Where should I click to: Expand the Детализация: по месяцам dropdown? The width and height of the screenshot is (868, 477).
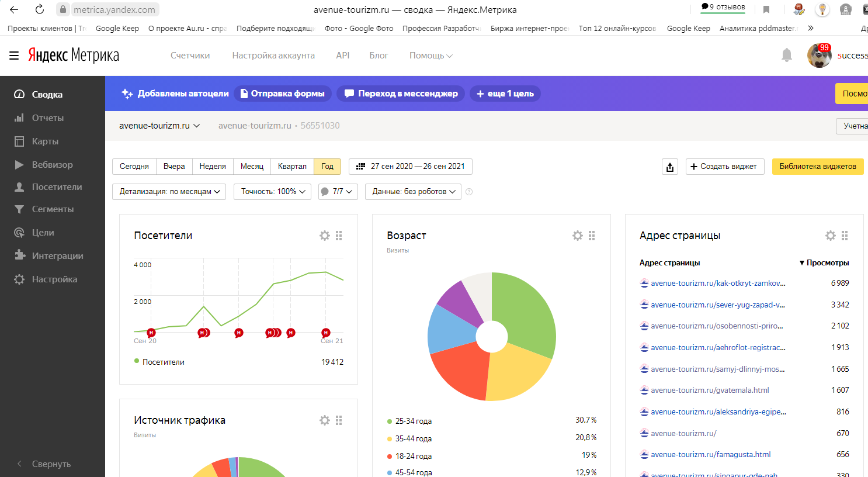click(169, 192)
